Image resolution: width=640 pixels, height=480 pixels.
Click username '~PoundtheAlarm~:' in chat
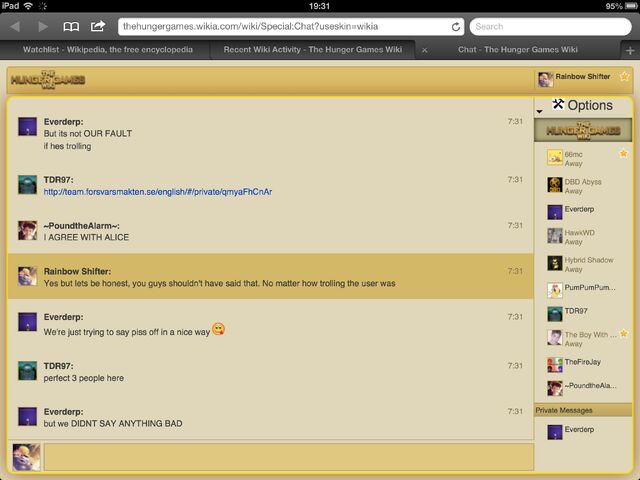pyautogui.click(x=82, y=226)
